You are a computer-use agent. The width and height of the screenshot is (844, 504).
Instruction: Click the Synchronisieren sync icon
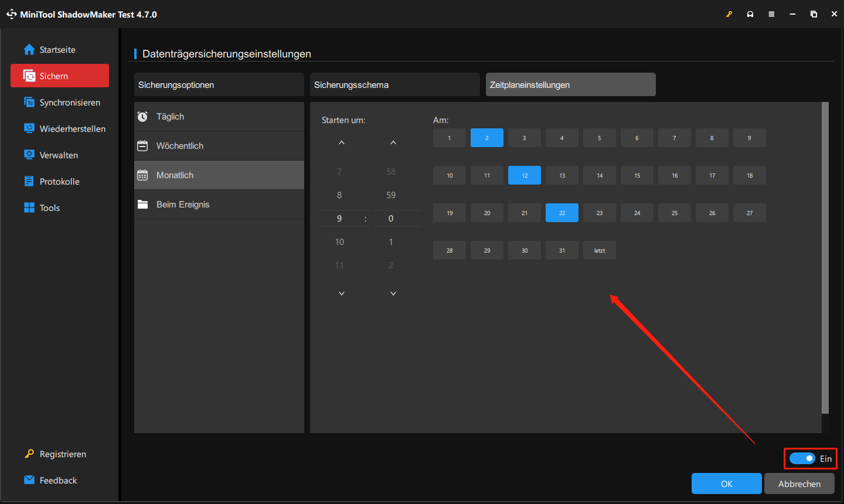[x=29, y=103]
